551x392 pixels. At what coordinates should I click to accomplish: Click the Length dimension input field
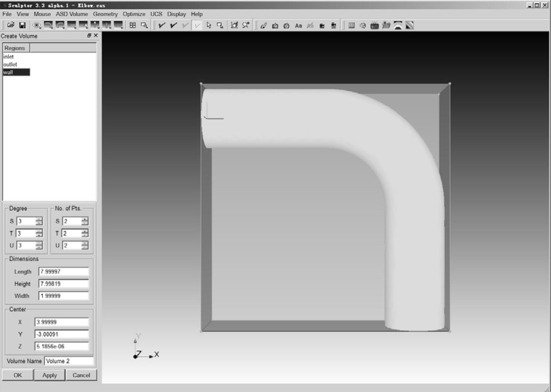coord(64,272)
